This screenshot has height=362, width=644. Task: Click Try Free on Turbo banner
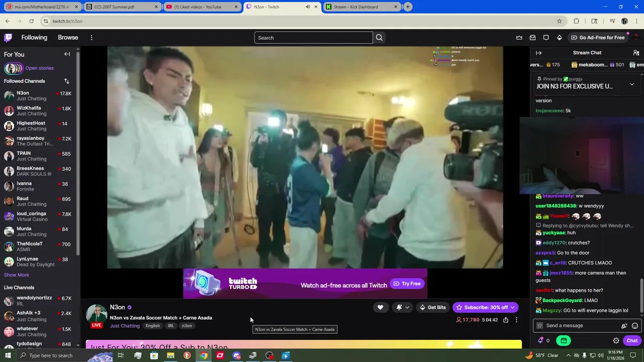[407, 284]
